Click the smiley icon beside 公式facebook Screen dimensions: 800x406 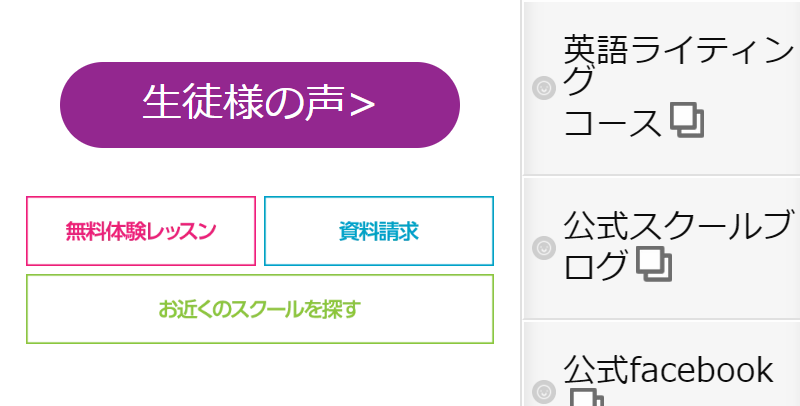pyautogui.click(x=544, y=392)
